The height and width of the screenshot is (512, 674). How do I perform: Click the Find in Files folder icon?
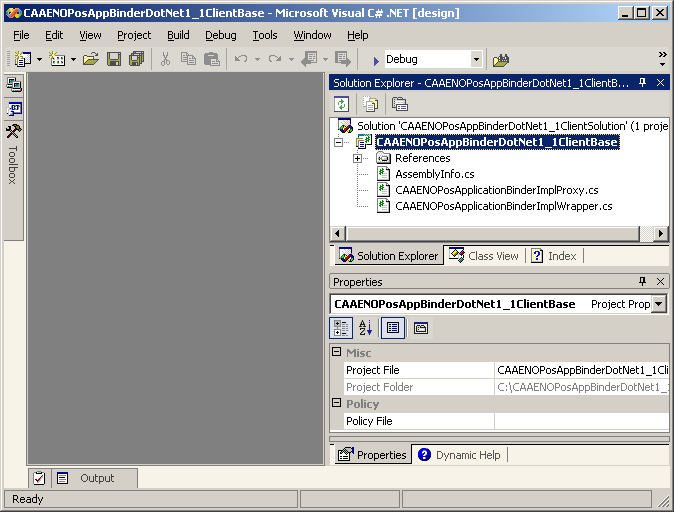point(501,60)
